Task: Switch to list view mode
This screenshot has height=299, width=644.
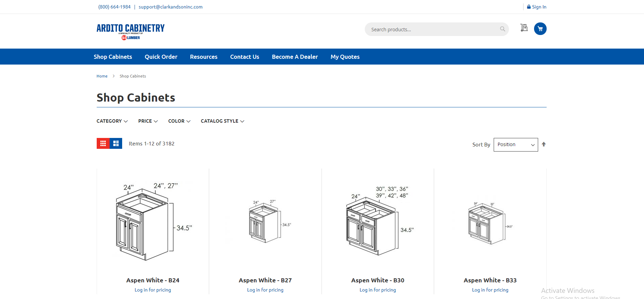Action: tap(116, 143)
